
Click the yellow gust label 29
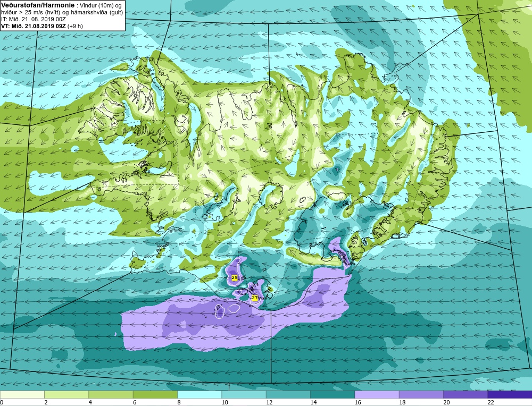234,277
